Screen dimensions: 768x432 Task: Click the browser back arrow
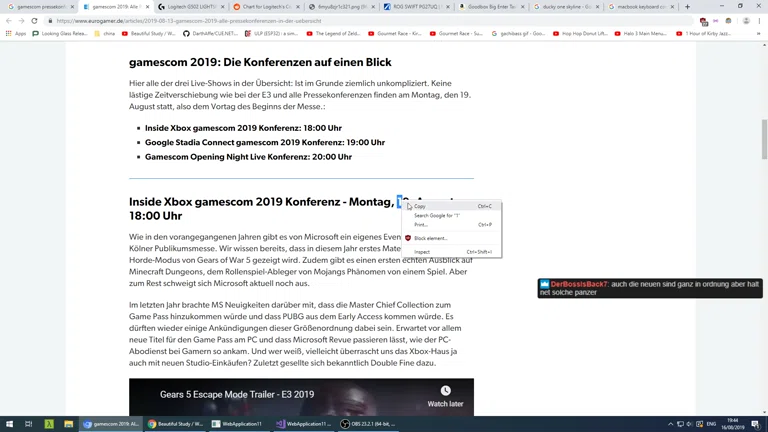(x=8, y=20)
